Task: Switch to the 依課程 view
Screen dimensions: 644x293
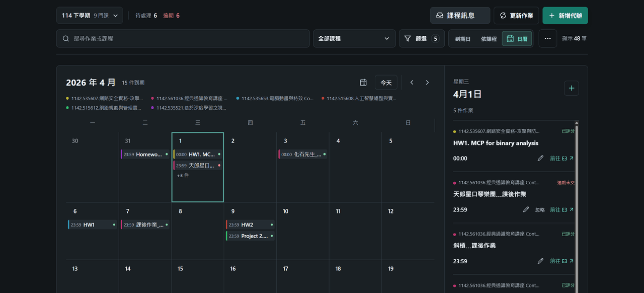Action: click(x=489, y=39)
